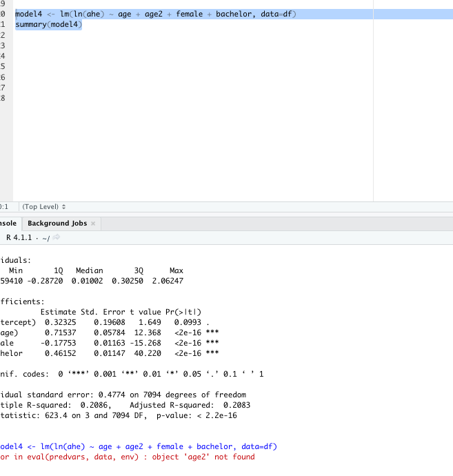Click the view working directory arrow icon
This screenshot has width=453, height=476.
(x=56, y=237)
